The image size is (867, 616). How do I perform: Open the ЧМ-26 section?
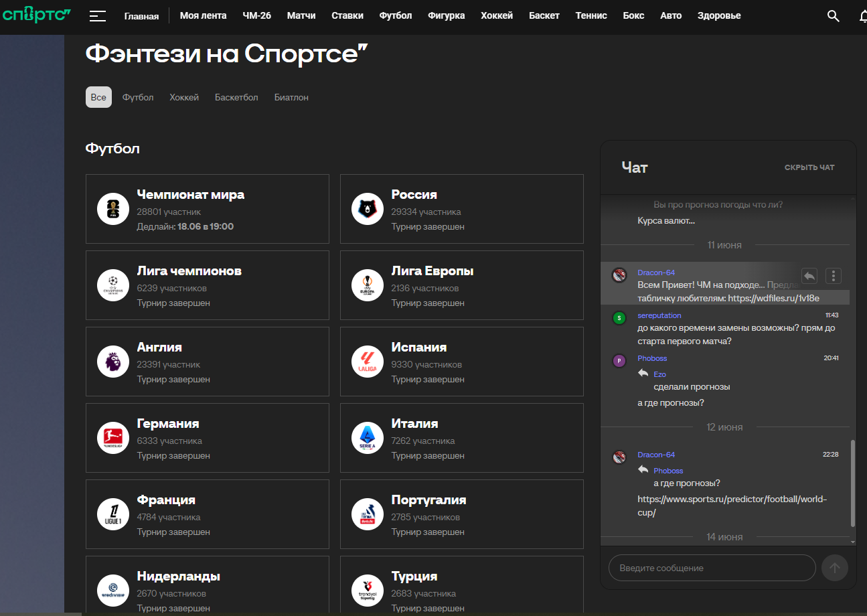(x=256, y=15)
